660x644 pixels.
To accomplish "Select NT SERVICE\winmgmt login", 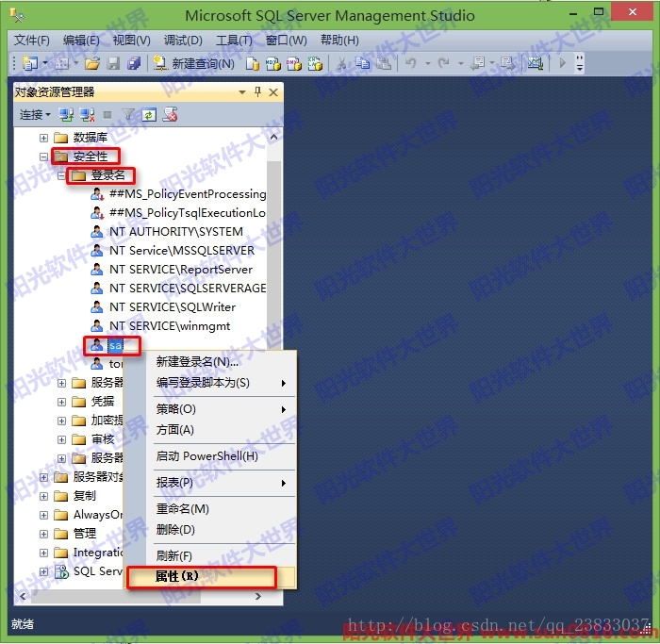I will [170, 326].
